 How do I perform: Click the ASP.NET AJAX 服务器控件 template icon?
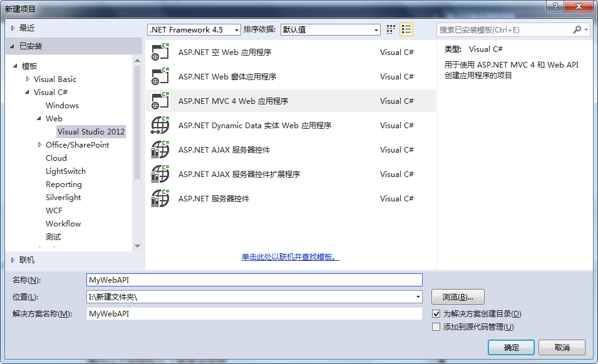point(160,150)
